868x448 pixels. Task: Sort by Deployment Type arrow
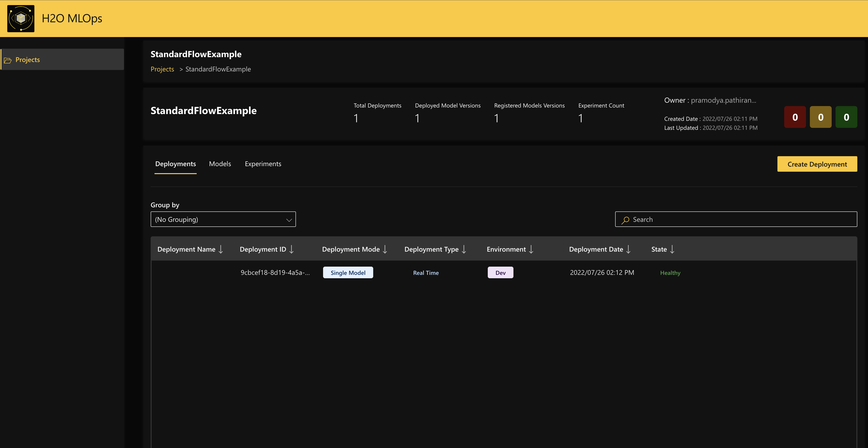click(x=464, y=249)
